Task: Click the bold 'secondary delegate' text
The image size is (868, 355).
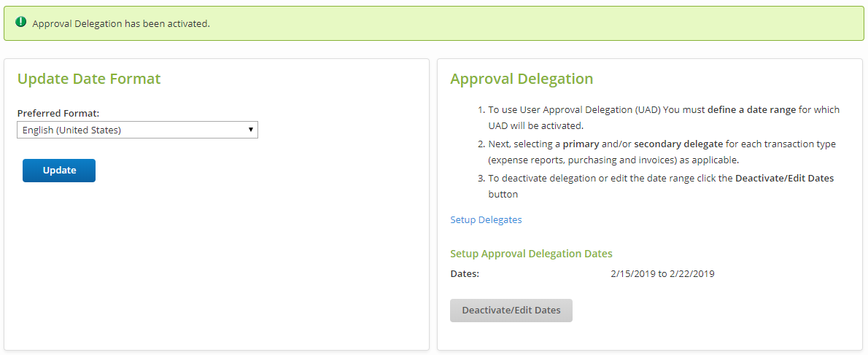Action: [x=678, y=144]
